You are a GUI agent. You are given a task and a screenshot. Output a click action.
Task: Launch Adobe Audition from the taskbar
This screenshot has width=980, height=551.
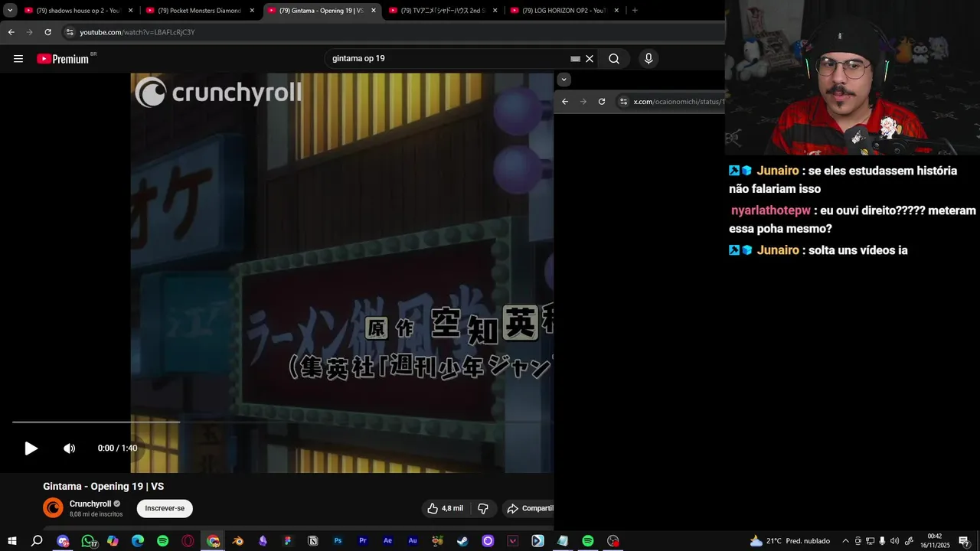coord(413,541)
